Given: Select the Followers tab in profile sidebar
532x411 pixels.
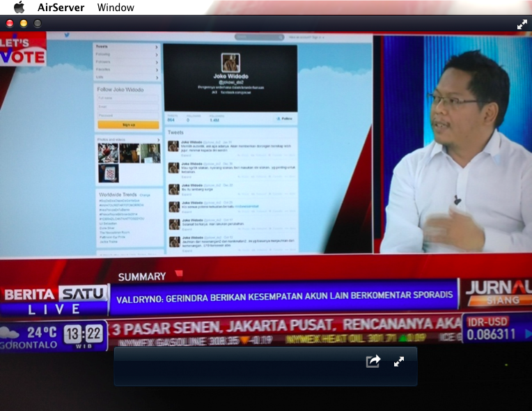Looking at the screenshot, I should [x=126, y=62].
